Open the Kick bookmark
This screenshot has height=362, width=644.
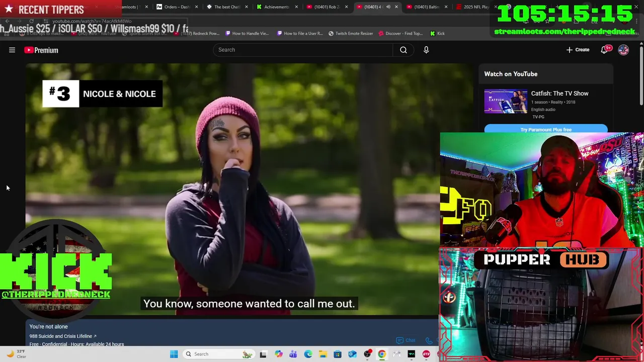438,33
